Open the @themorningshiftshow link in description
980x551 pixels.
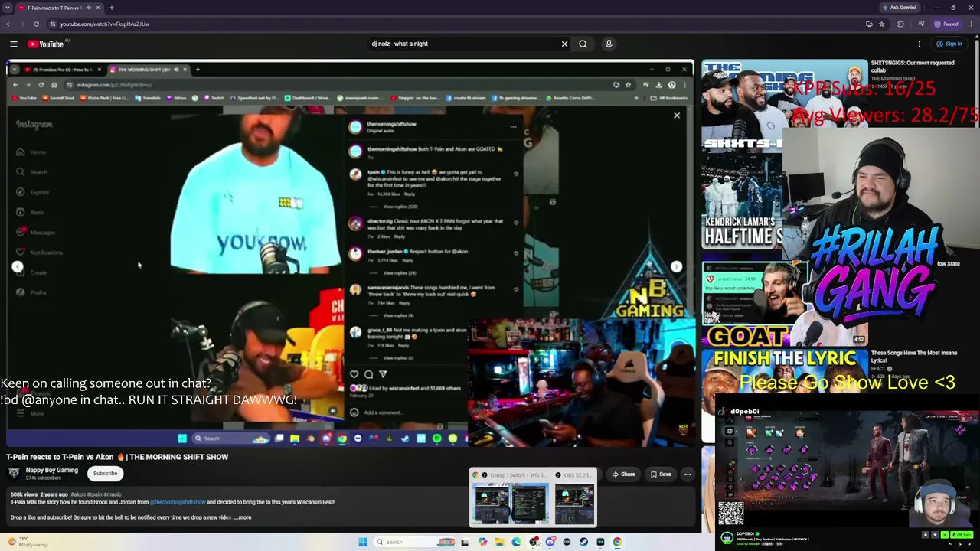(x=178, y=502)
